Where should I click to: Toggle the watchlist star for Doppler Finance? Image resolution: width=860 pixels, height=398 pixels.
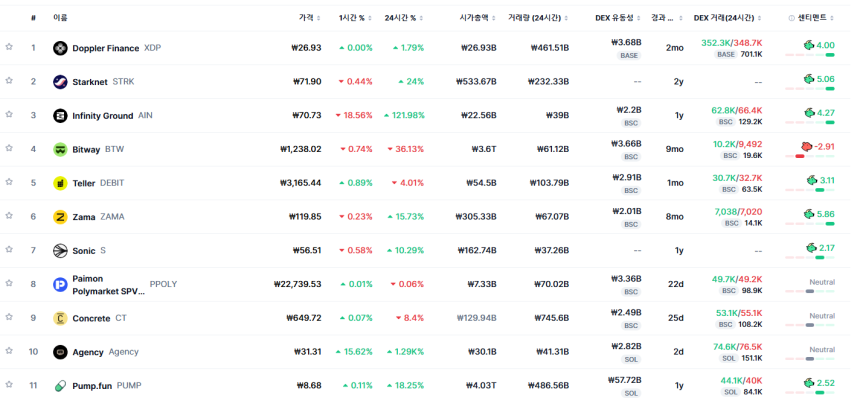point(9,47)
